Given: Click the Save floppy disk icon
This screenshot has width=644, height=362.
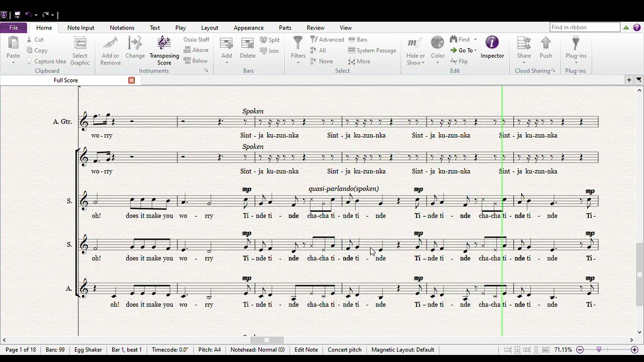Looking at the screenshot, I should pos(17,15).
